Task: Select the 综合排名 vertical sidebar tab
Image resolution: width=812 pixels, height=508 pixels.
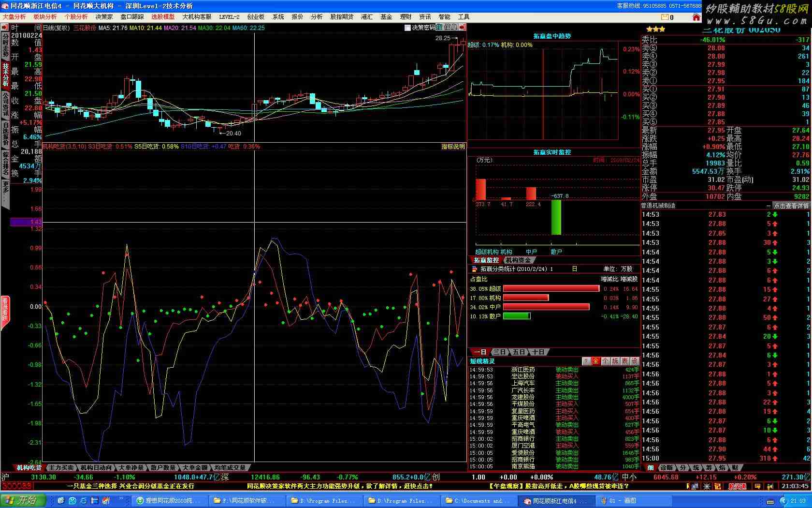Action: pyautogui.click(x=5, y=164)
